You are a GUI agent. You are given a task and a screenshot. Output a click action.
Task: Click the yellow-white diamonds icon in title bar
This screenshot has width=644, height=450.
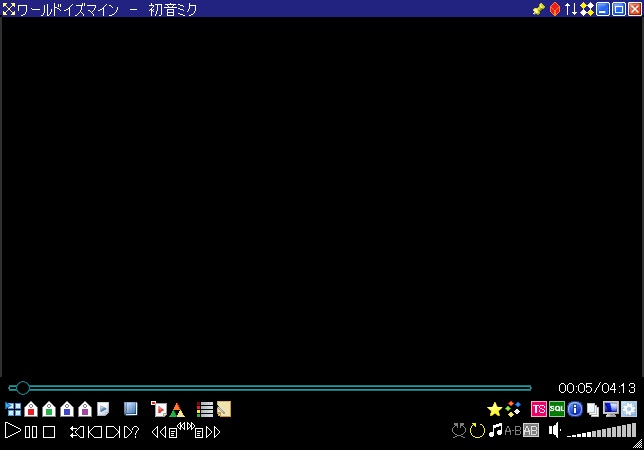587,9
